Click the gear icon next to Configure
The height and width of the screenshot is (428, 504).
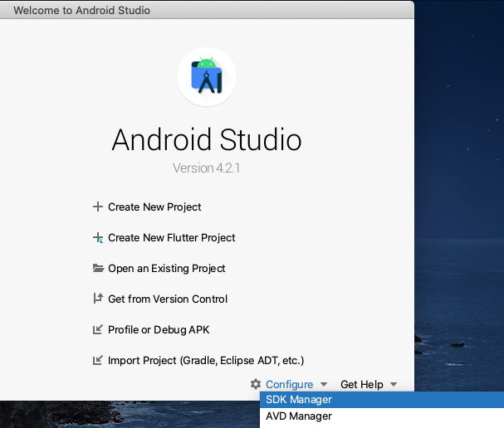pyautogui.click(x=256, y=384)
